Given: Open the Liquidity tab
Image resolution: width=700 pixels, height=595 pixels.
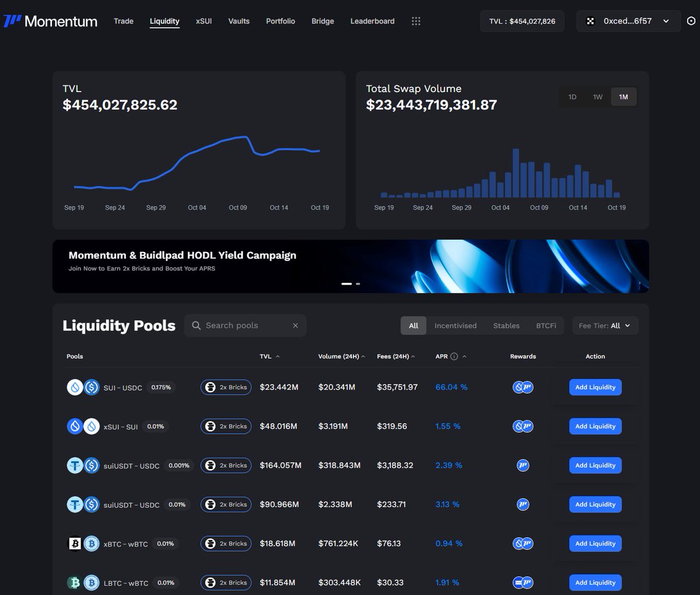Looking at the screenshot, I should [x=164, y=21].
